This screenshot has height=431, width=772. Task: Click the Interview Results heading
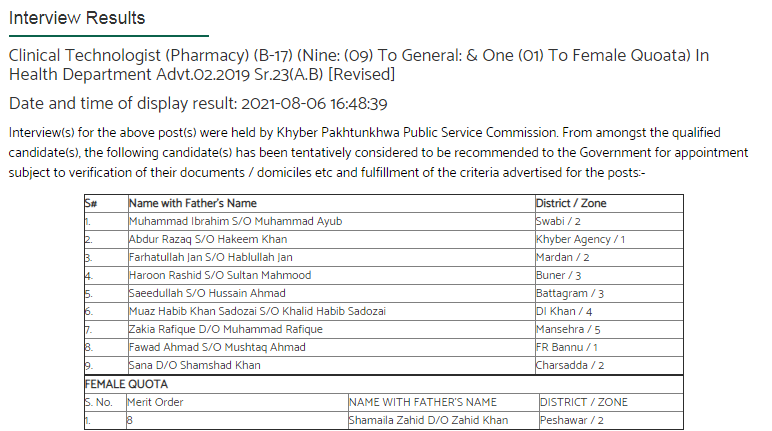(x=77, y=18)
